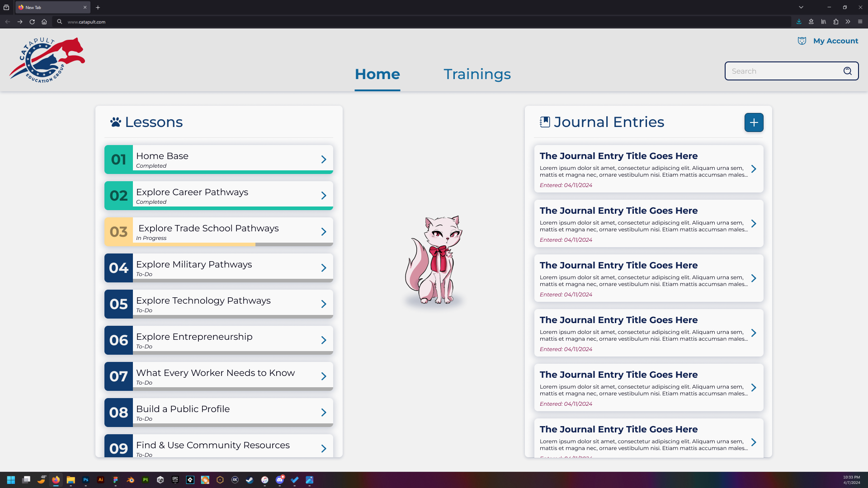868x488 pixels.
Task: Open the My Account link
Action: [835, 41]
